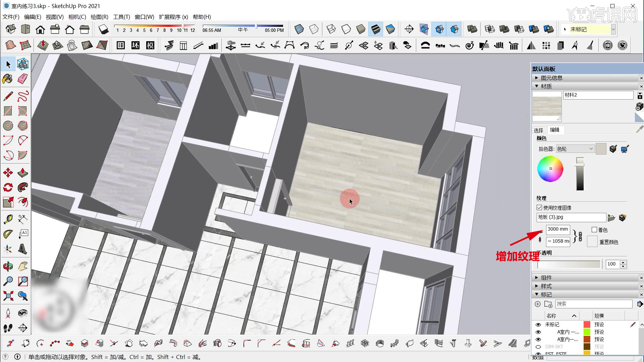Switch to the 选择 materials tab
Screen dimensions: 644x362
(538, 130)
